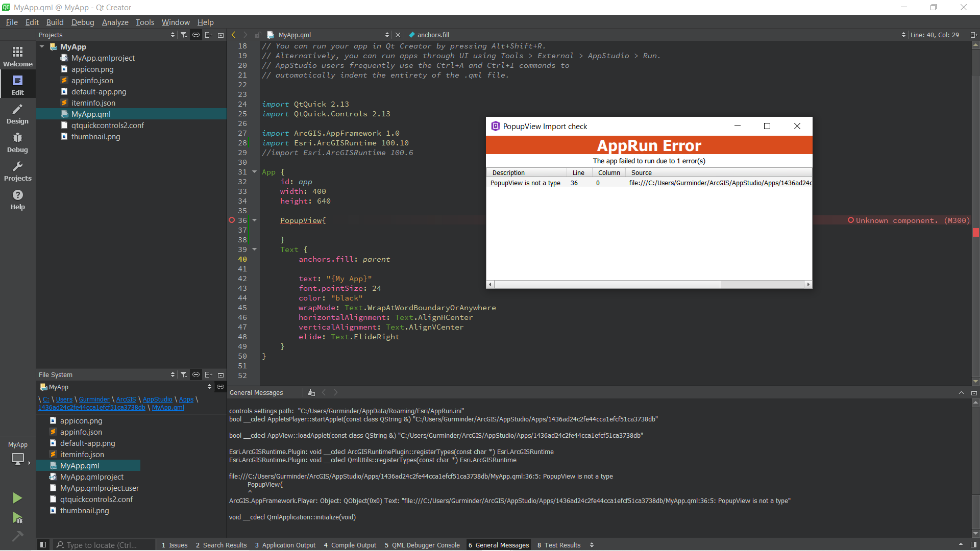The height and width of the screenshot is (551, 980).
Task: Open Help mode in sidebar
Action: pos(18,199)
